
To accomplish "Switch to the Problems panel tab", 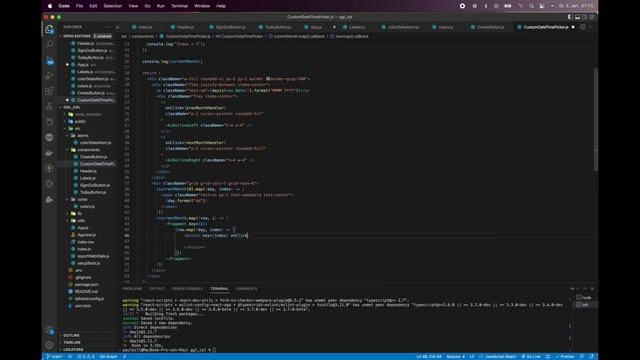I will coord(132,289).
